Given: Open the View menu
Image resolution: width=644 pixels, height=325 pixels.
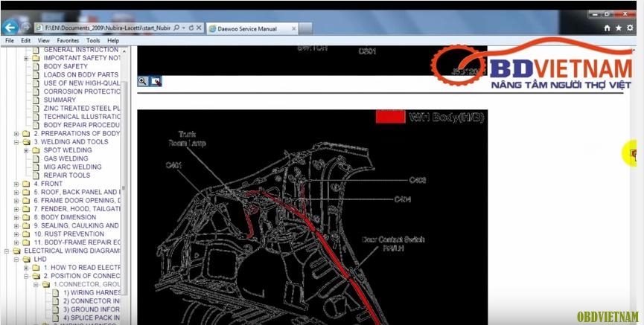Looking at the screenshot, I should coord(43,41).
